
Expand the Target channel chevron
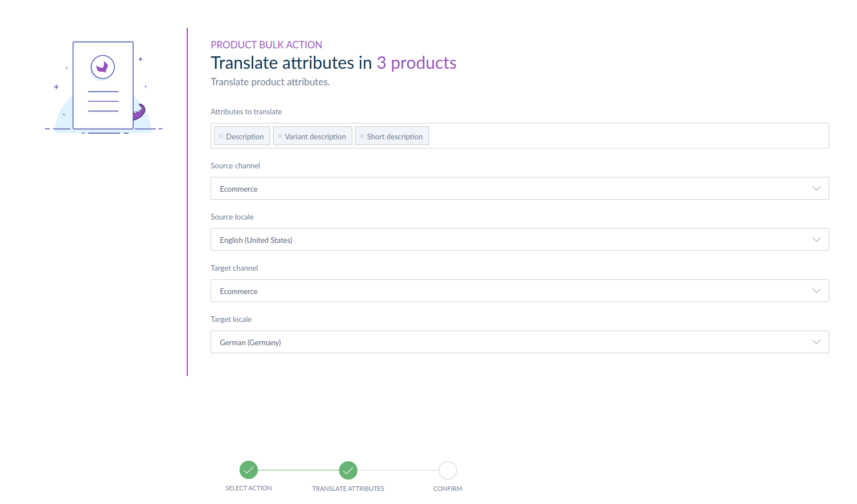coord(817,291)
